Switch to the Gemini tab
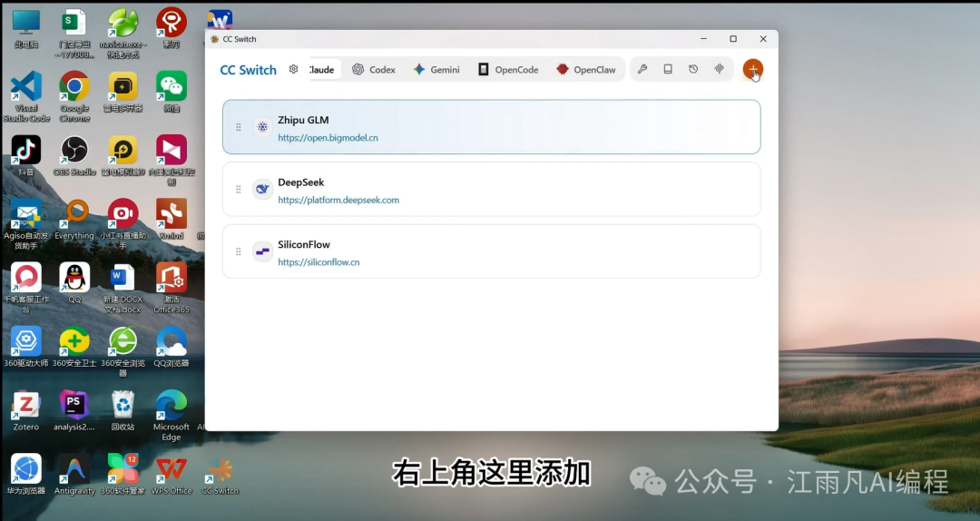The width and height of the screenshot is (980, 521). click(x=436, y=69)
